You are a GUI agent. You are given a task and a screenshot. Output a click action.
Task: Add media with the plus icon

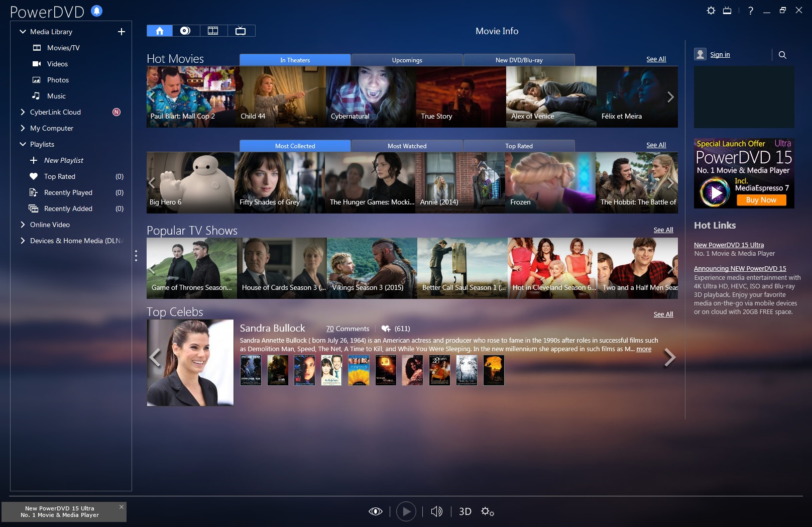pos(121,32)
